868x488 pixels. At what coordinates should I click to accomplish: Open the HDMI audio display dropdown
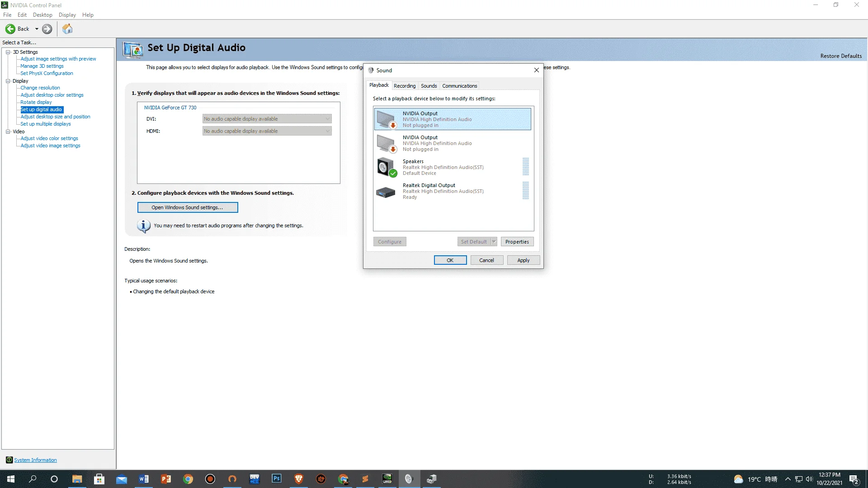[267, 131]
